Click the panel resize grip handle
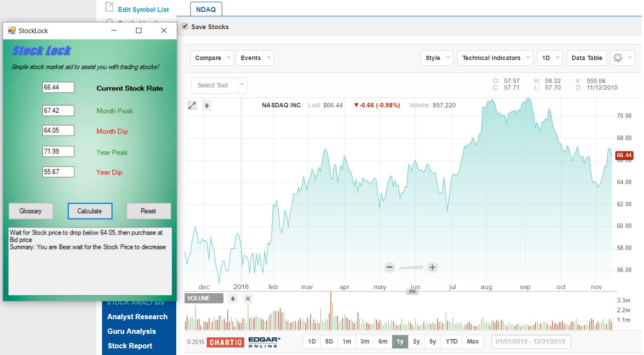644x355 pixels. click(x=413, y=291)
